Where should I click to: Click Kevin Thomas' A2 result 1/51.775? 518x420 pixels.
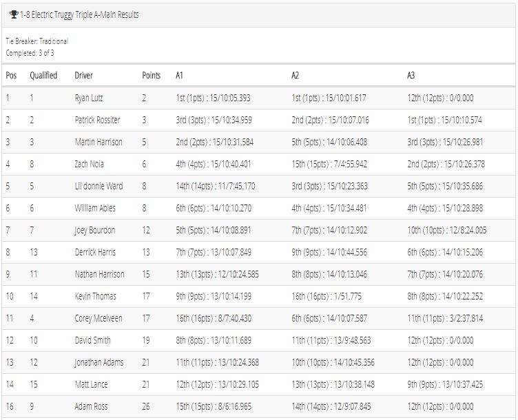click(x=348, y=296)
